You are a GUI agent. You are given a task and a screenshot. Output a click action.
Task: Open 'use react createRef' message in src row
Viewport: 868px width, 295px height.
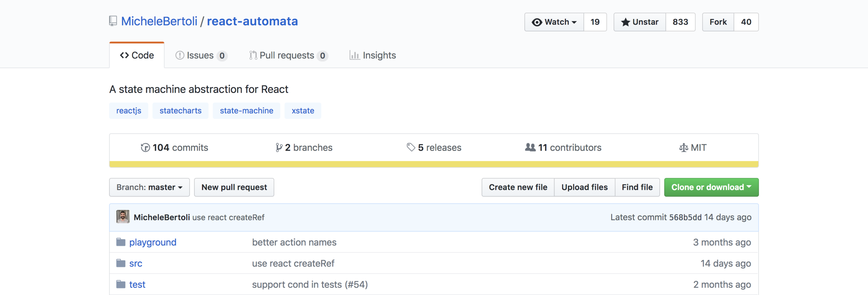[293, 263]
